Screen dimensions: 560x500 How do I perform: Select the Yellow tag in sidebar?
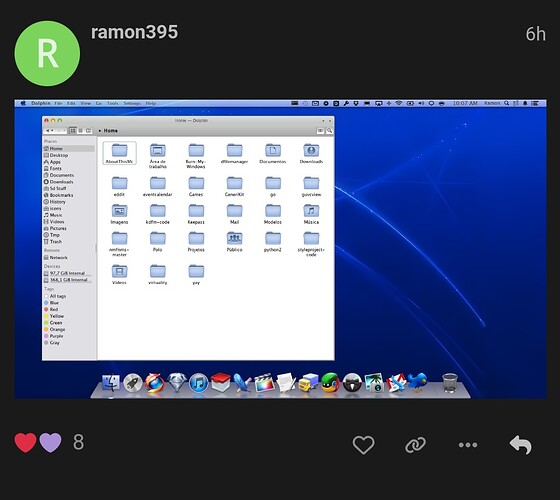coord(54,316)
